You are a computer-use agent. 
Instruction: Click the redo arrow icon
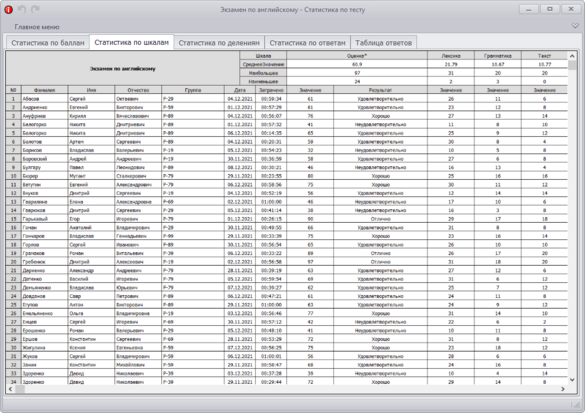35,9
